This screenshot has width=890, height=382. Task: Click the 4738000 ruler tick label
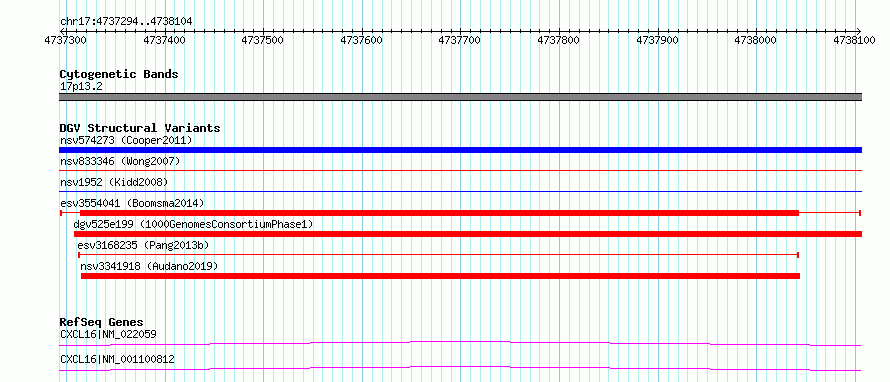coord(756,40)
